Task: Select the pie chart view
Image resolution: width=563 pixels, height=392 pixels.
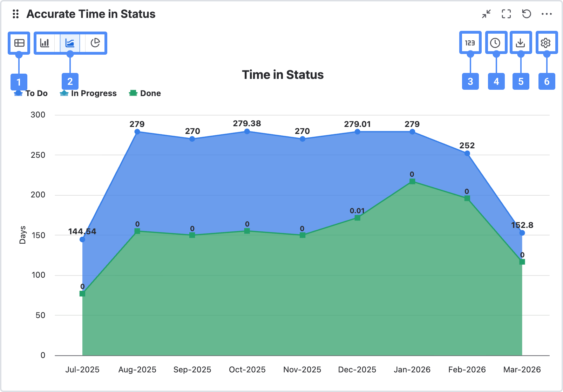Action: pos(95,43)
